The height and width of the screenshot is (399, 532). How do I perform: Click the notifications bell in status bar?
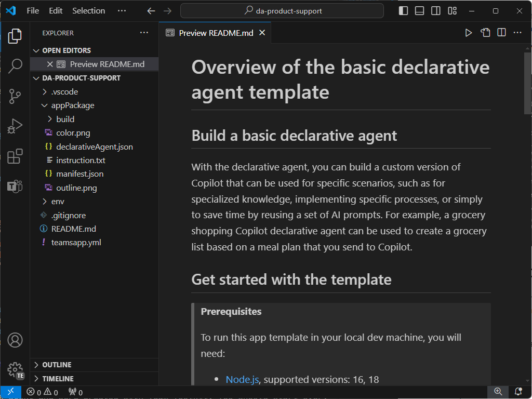(x=518, y=392)
